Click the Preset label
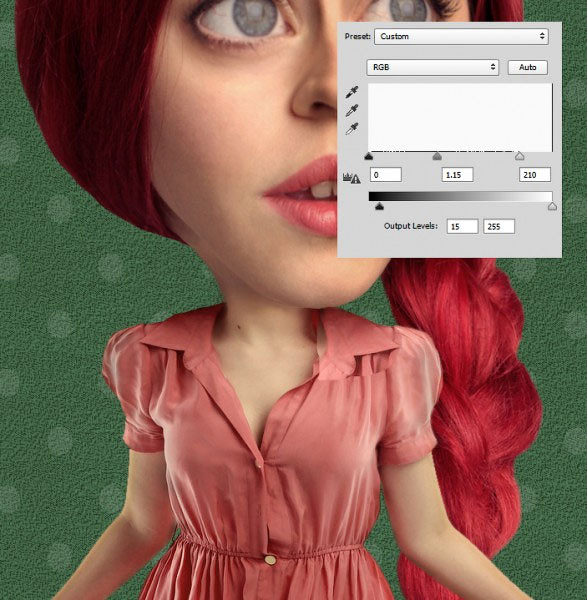Screen dimensions: 587x600 [358, 36]
